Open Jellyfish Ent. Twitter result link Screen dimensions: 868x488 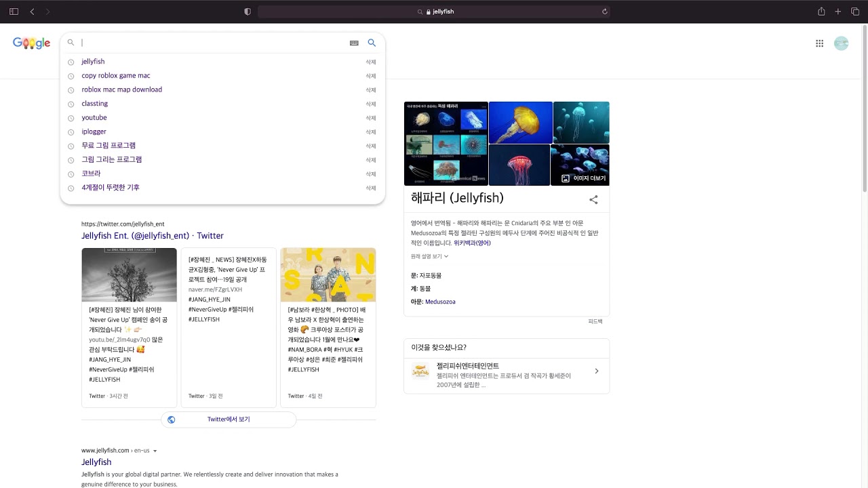coord(153,236)
